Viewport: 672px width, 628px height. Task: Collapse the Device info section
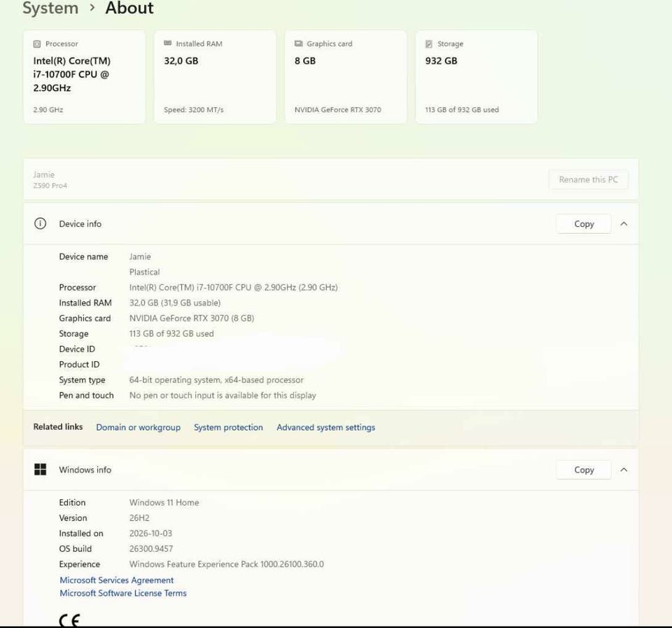point(624,224)
